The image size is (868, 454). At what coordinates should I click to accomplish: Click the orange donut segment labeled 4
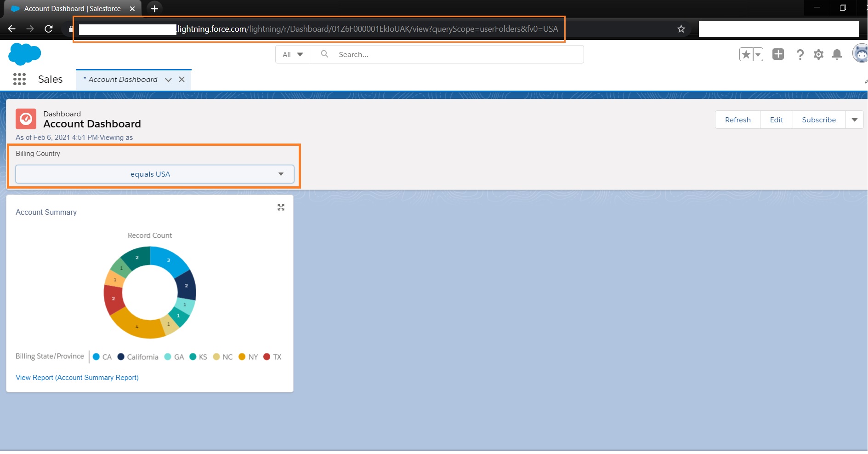click(x=136, y=326)
